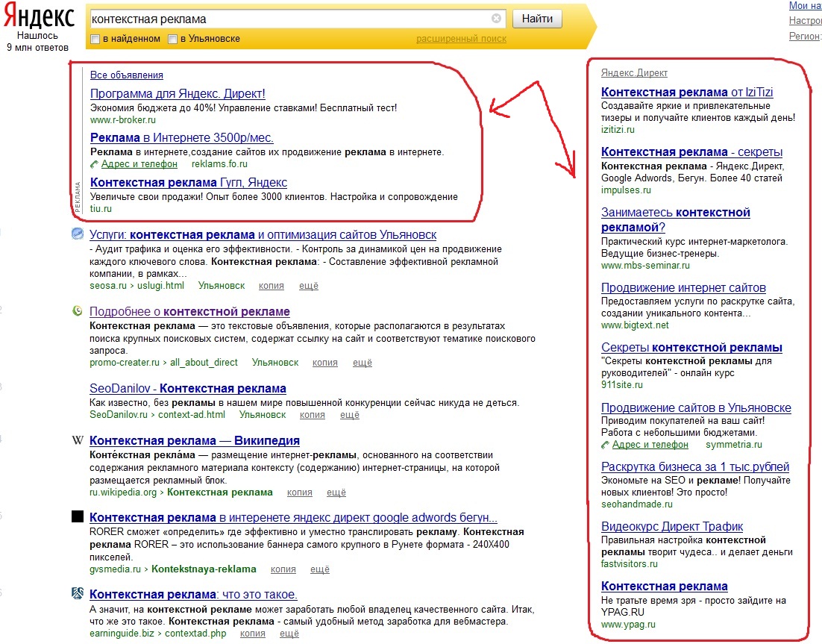Open the 'Все объявления' link
This screenshot has width=822, height=644.
pos(126,75)
